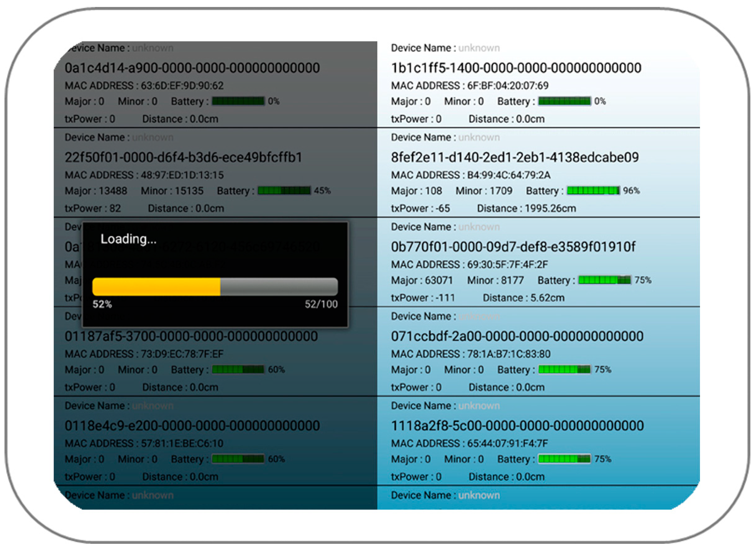
Task: Click battery bar for device 0b770f01
Action: [604, 280]
